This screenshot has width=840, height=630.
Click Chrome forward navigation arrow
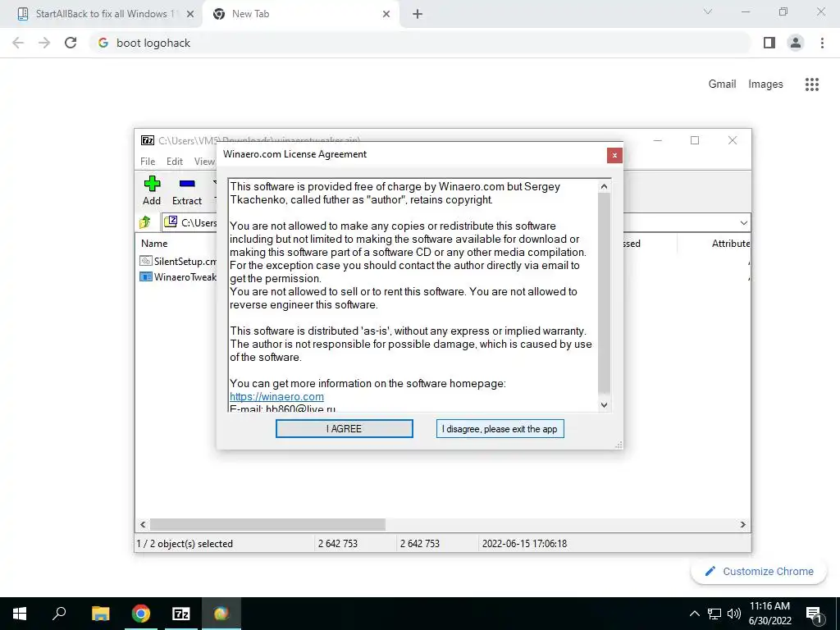(x=44, y=43)
